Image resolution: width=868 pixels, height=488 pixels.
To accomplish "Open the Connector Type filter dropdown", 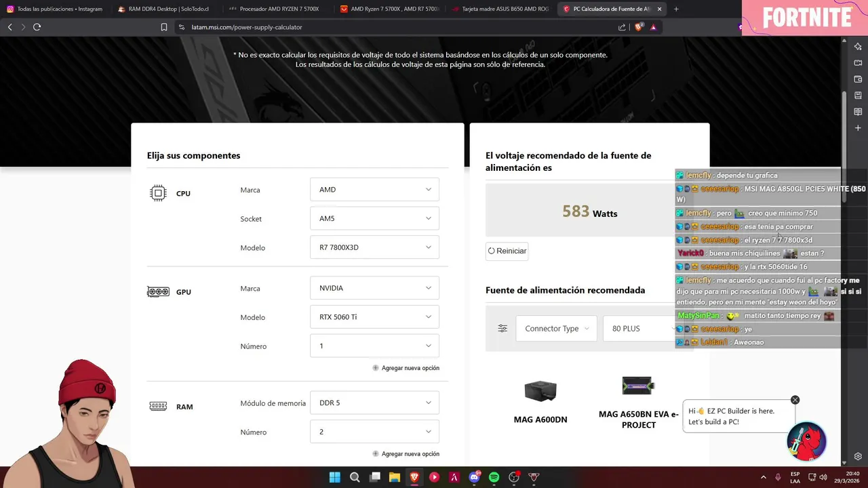I will click(556, 328).
